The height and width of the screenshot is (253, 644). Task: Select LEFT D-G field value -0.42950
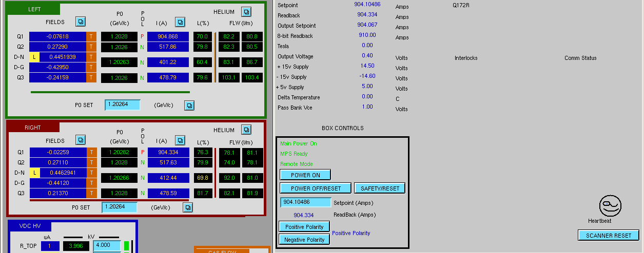point(57,67)
